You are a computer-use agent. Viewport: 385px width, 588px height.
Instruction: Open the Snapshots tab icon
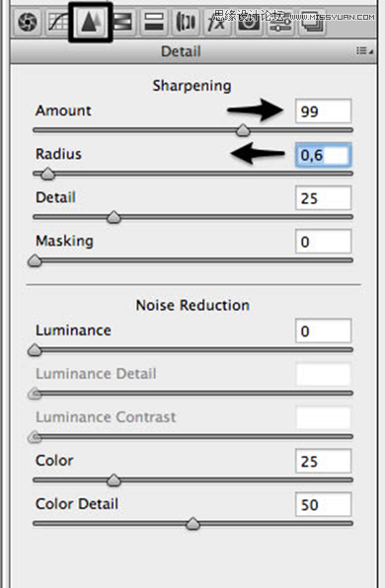tap(311, 23)
